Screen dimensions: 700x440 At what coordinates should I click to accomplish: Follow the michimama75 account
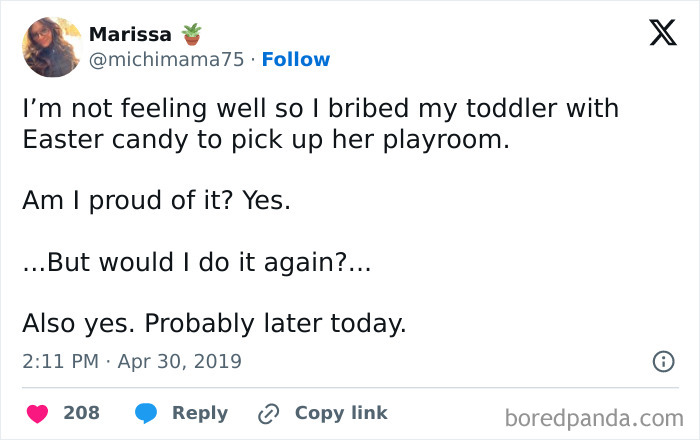(295, 60)
